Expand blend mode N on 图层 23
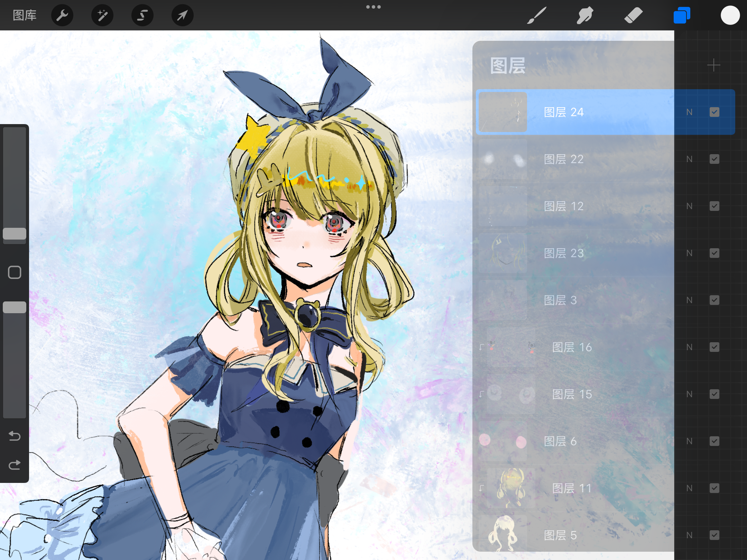 pyautogui.click(x=689, y=253)
